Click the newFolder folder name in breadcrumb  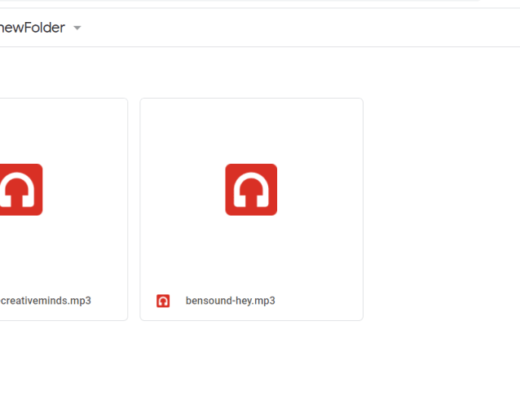(x=32, y=28)
